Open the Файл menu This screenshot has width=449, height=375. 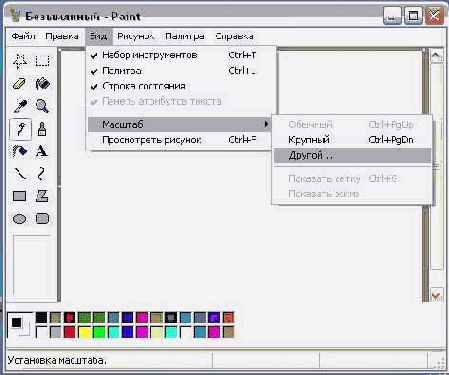[23, 36]
